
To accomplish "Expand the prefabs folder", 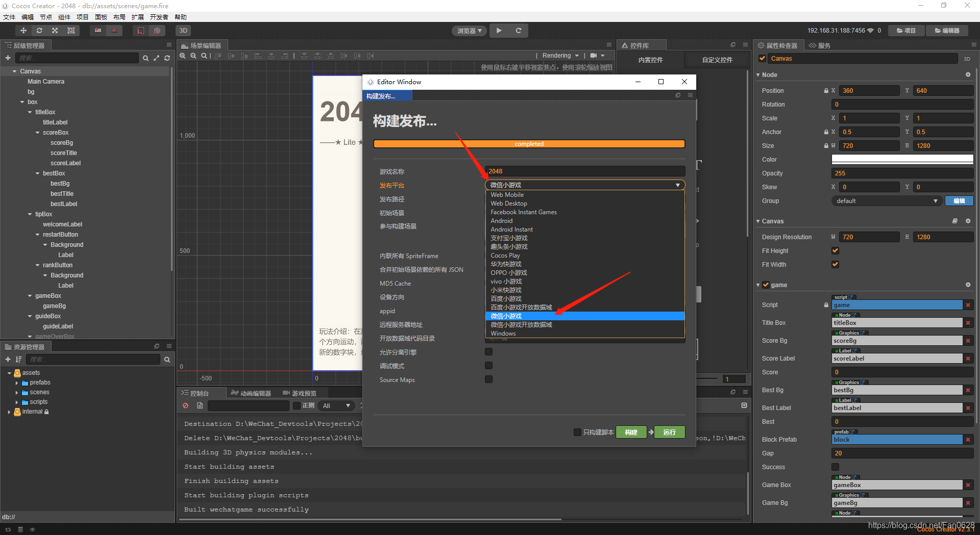I will pos(17,383).
